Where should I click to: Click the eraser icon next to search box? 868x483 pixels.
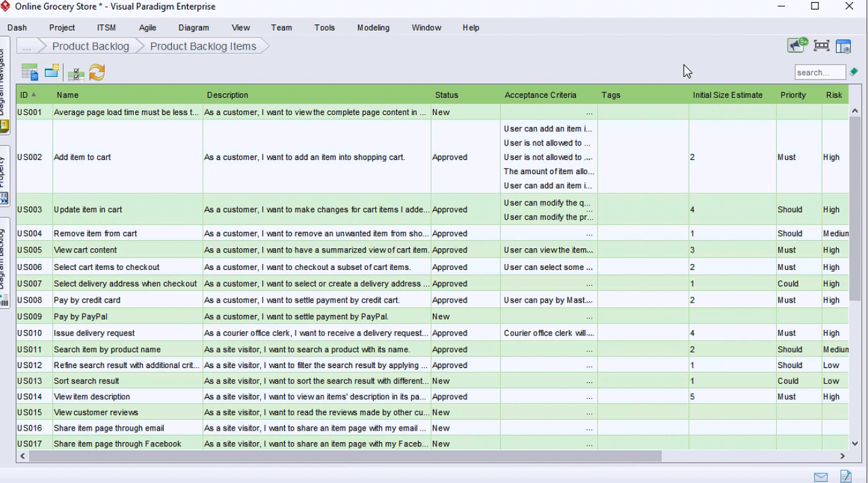854,72
